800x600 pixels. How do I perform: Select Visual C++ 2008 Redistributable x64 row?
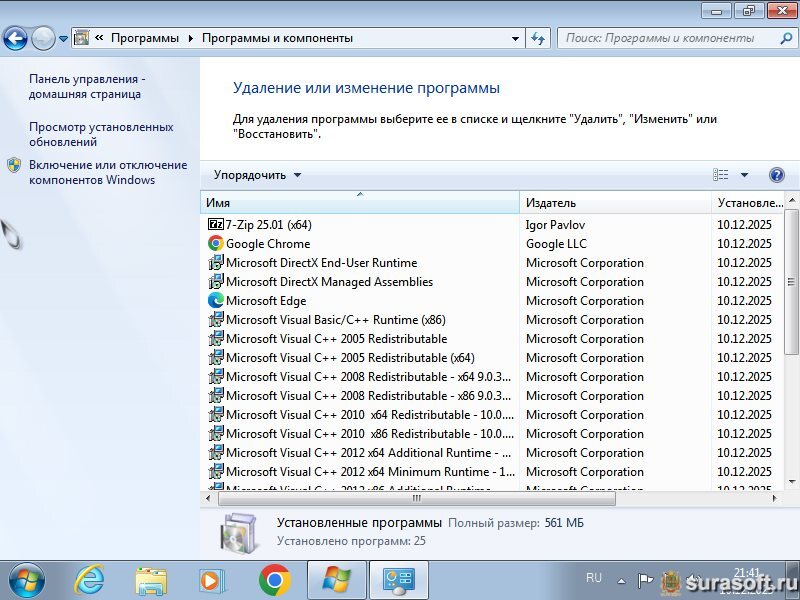point(492,377)
